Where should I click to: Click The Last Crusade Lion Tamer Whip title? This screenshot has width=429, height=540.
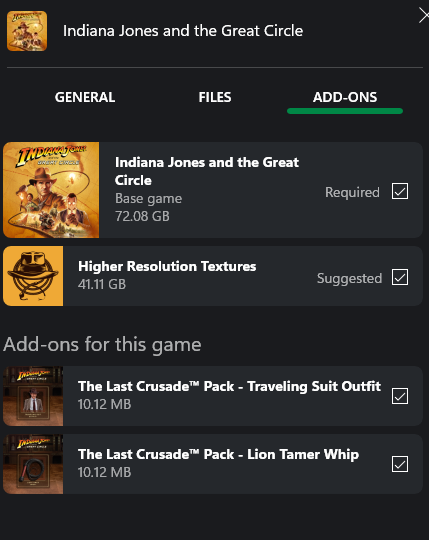coord(218,455)
